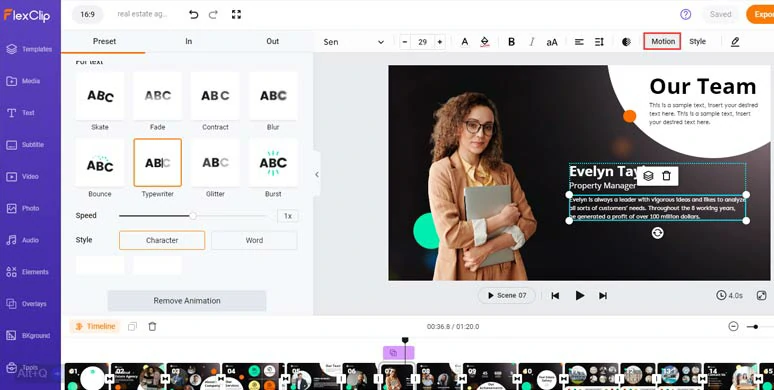The width and height of the screenshot is (774, 390).
Task: Click the help question mark icon
Action: [x=686, y=14]
